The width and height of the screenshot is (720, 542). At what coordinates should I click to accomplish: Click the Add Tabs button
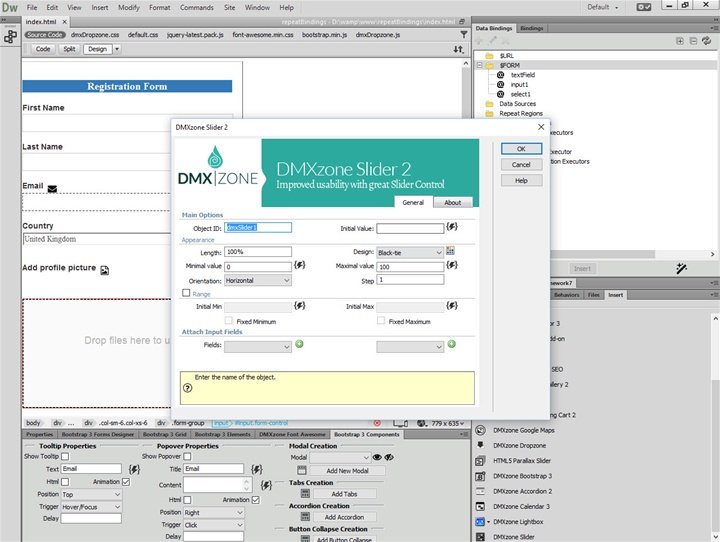click(x=344, y=494)
